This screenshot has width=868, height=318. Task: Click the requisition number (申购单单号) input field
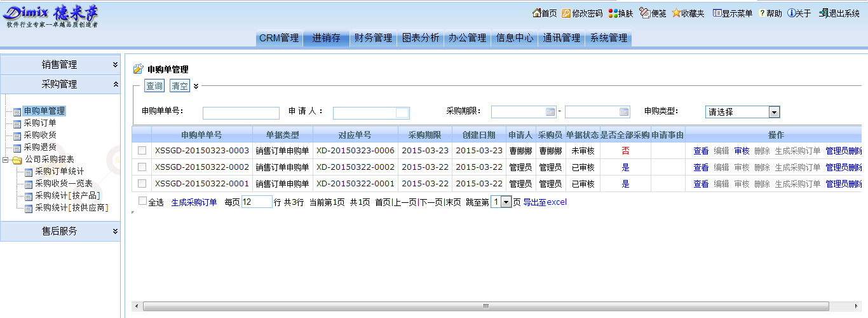[x=241, y=113]
